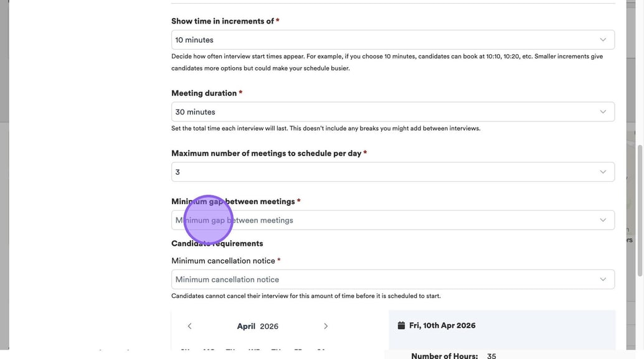Click the Number of Hours value 35
This screenshot has width=644, height=359.
click(x=491, y=356)
